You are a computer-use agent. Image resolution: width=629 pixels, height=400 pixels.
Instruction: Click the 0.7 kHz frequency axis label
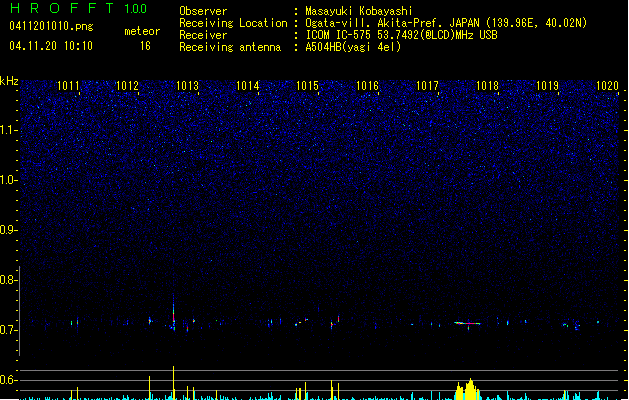click(x=8, y=330)
